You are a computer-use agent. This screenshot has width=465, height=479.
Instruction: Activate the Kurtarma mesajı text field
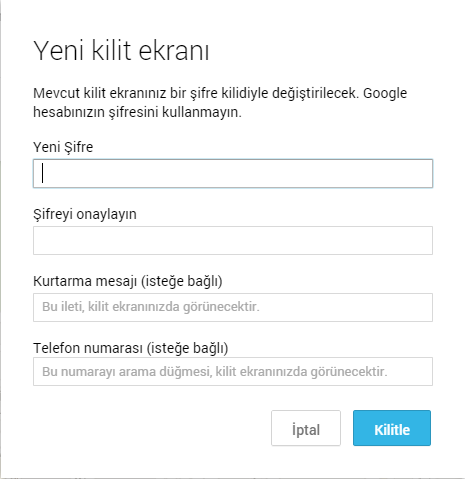tap(233, 307)
